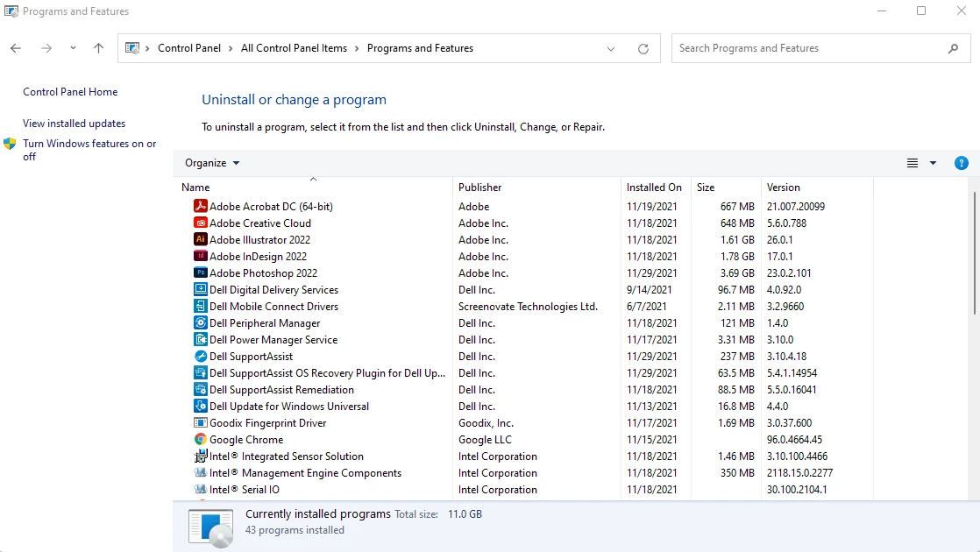The width and height of the screenshot is (980, 552).
Task: Click the Intel Management Engine Components icon
Action: click(200, 472)
